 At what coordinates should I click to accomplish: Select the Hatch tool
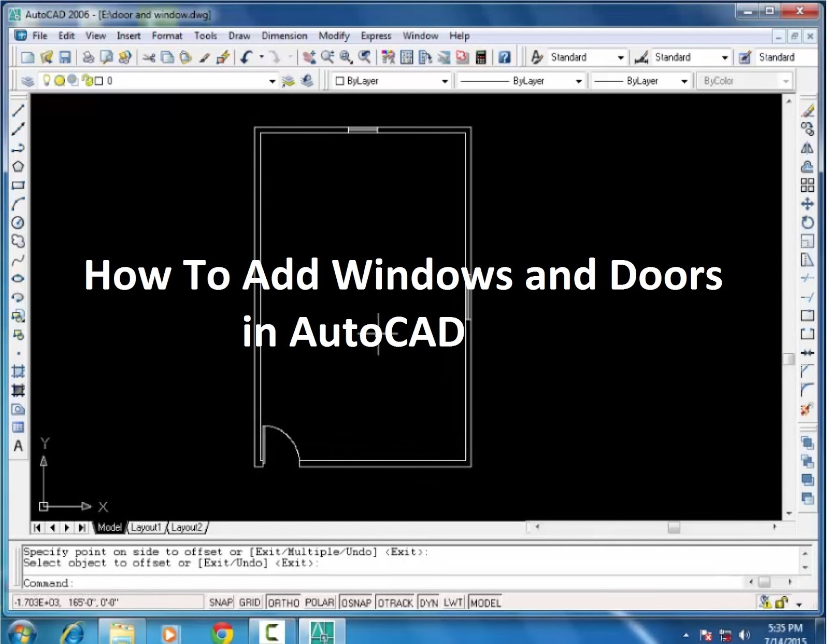(18, 371)
